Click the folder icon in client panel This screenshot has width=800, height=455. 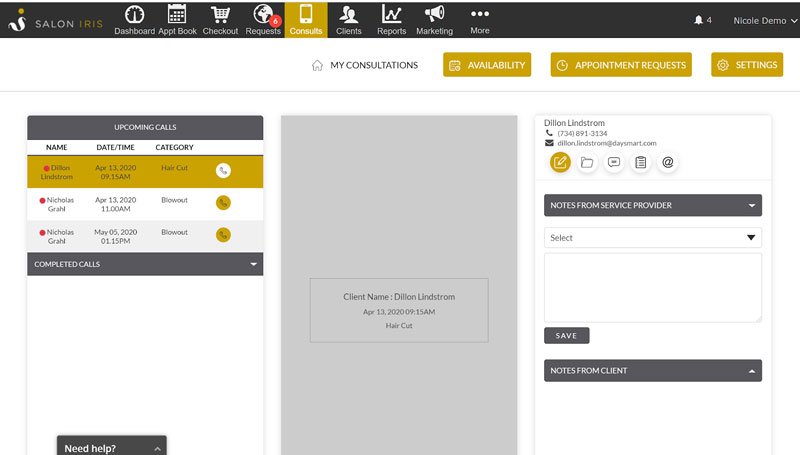[587, 162]
